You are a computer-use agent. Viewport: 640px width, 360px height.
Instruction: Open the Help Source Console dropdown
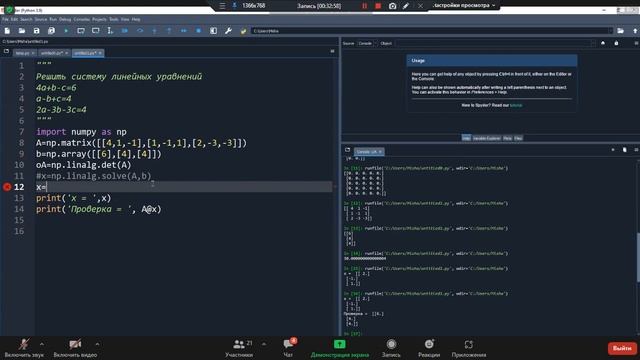(367, 43)
